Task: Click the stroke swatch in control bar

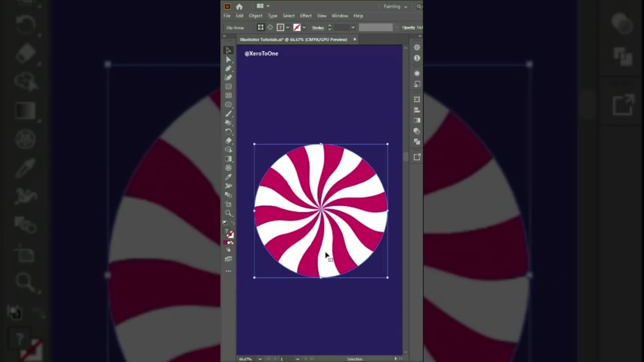Action: [297, 28]
